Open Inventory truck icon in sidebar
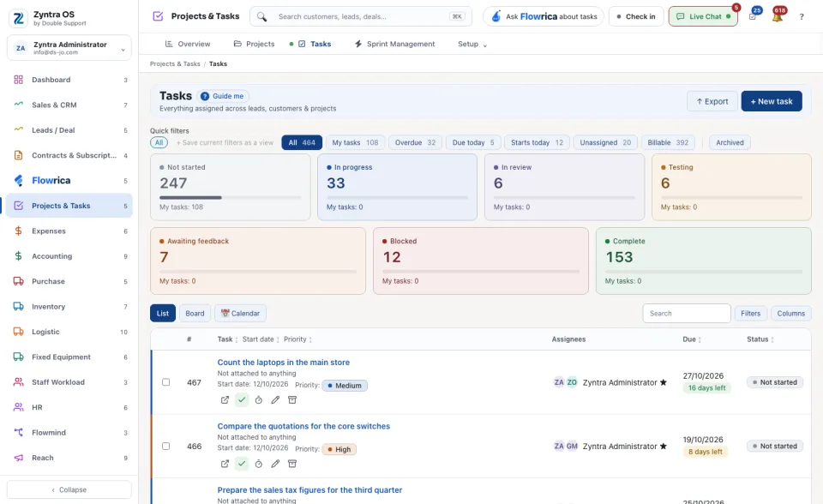Screen dimensions: 823x504 pyautogui.click(x=18, y=307)
